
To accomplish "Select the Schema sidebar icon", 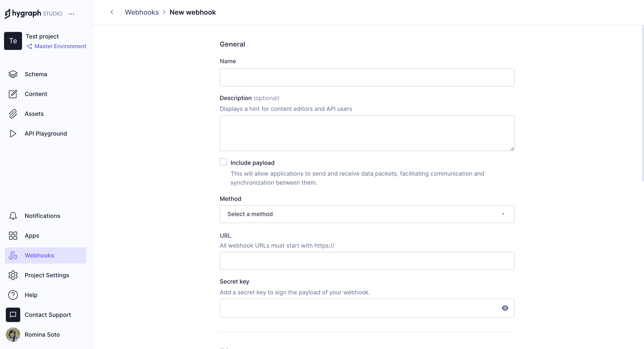I will [x=13, y=74].
